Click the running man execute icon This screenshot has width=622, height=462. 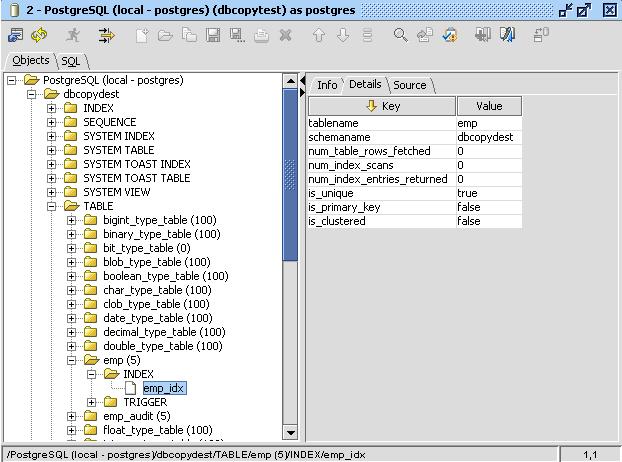73,35
